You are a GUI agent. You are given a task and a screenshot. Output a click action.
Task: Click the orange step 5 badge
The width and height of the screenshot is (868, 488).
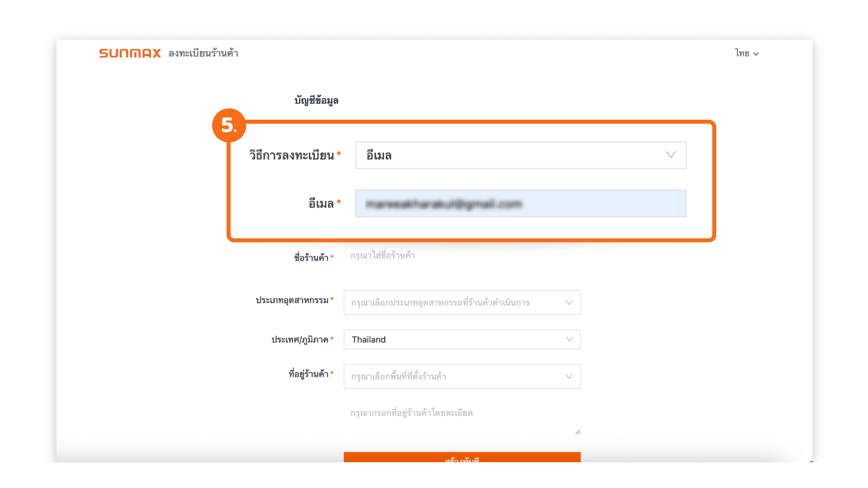coord(229,125)
